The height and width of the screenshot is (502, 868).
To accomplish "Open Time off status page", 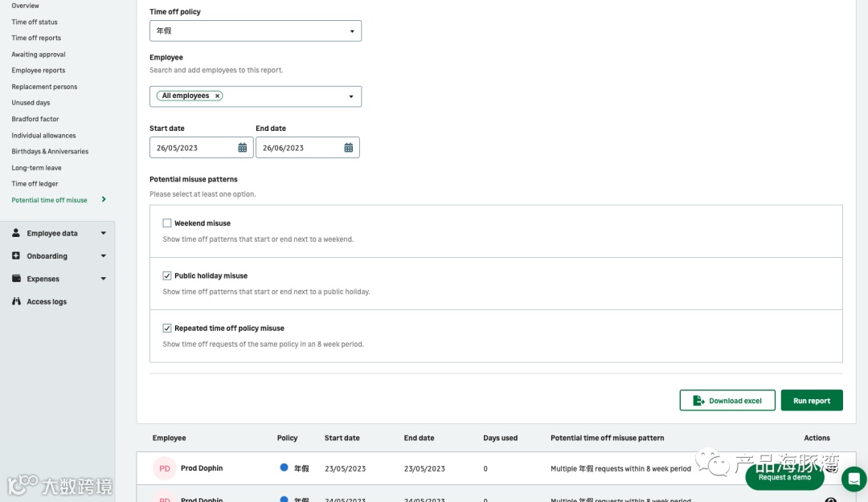I will (35, 22).
